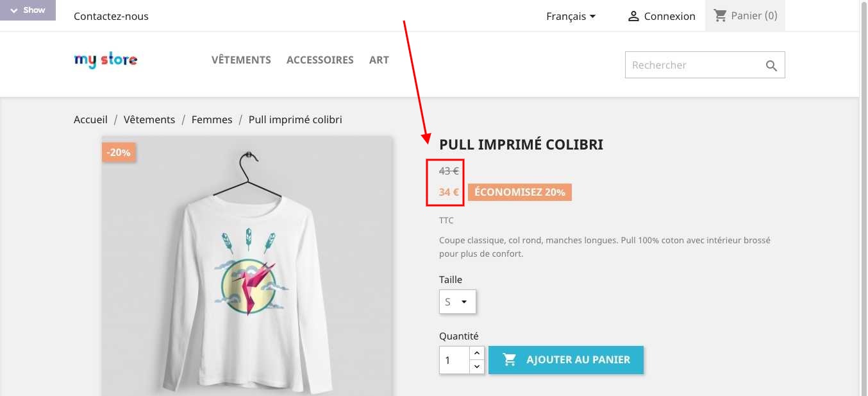
Task: Click the quantity input field
Action: [x=454, y=360]
